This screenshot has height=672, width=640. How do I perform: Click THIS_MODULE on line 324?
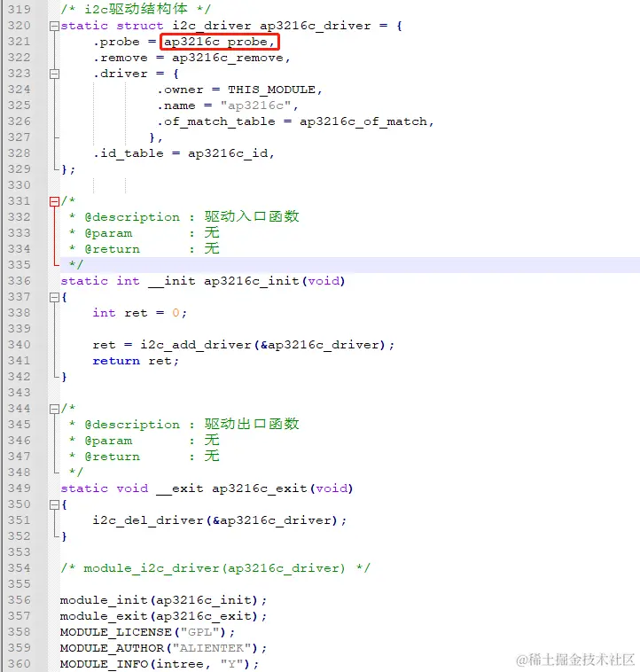click(x=271, y=90)
